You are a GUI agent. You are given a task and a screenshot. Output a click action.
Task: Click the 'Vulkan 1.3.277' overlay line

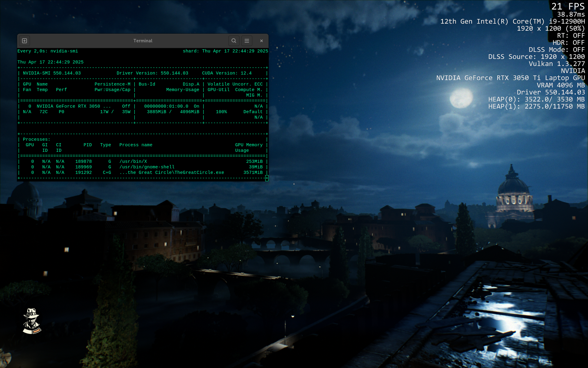557,64
